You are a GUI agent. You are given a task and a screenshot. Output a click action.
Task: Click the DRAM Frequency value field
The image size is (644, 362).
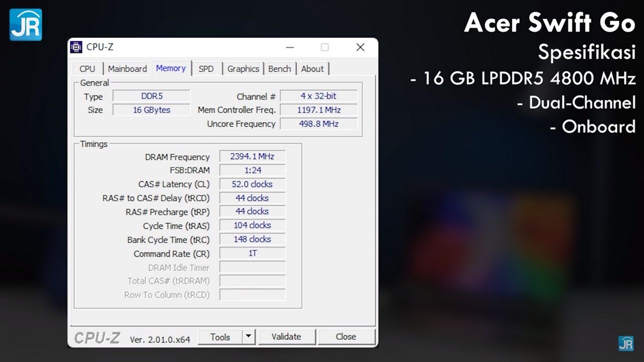252,156
